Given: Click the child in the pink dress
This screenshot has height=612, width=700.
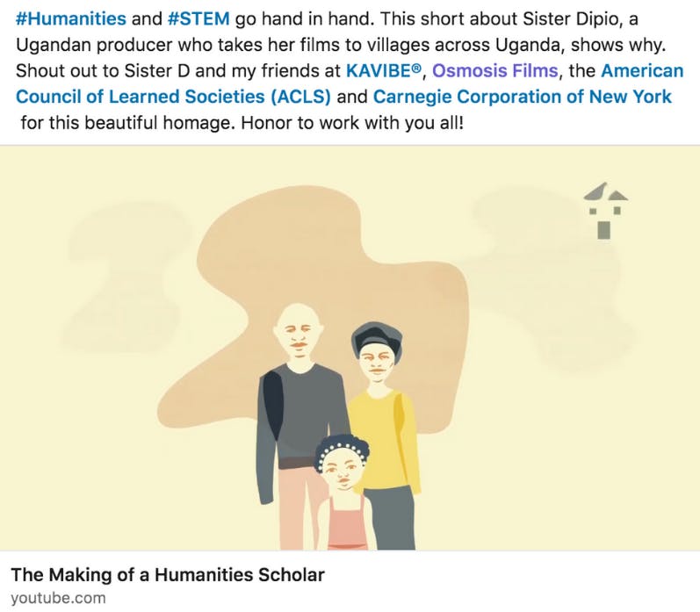Looking at the screenshot, I should pos(343,493).
